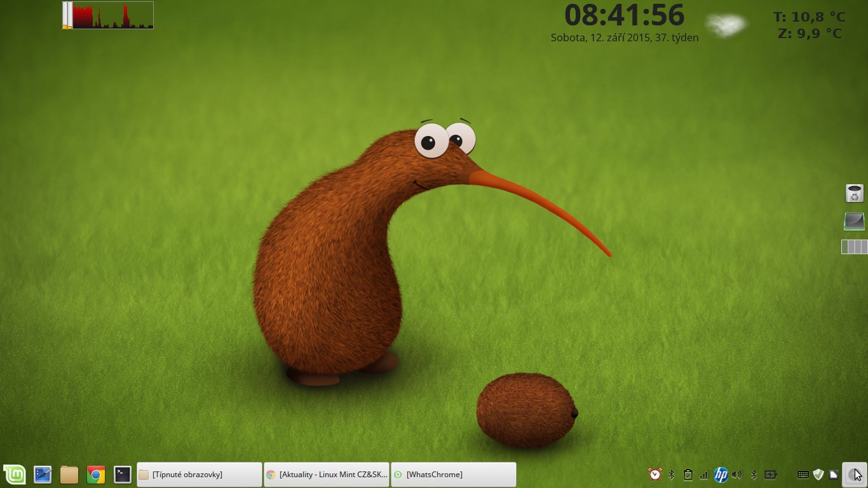868x488 pixels.
Task: Open the terminal launcher
Action: point(123,475)
